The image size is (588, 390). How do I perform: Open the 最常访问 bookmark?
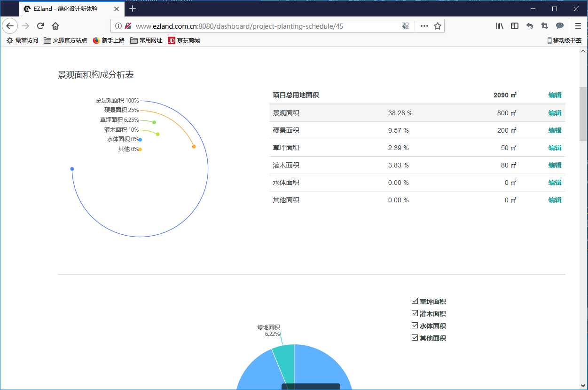pyautogui.click(x=22, y=40)
